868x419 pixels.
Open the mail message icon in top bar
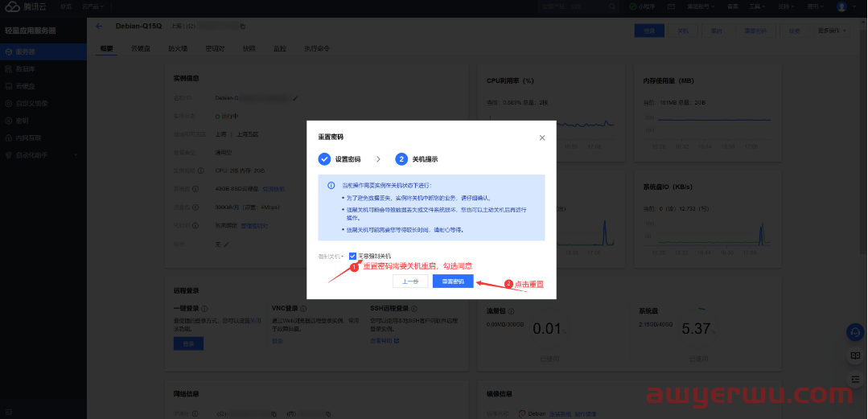pos(671,6)
